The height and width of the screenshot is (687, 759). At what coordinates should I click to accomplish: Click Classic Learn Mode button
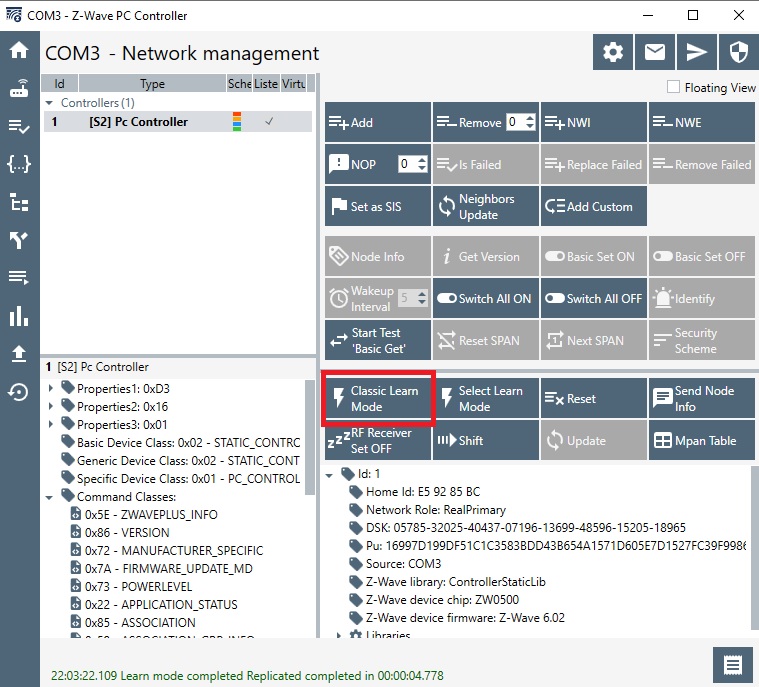pyautogui.click(x=378, y=398)
